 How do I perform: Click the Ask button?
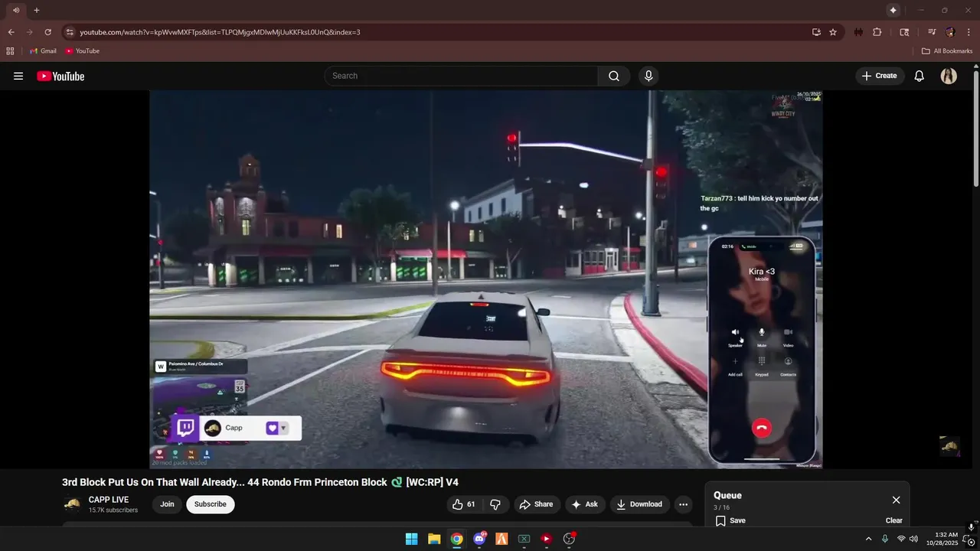(x=584, y=504)
